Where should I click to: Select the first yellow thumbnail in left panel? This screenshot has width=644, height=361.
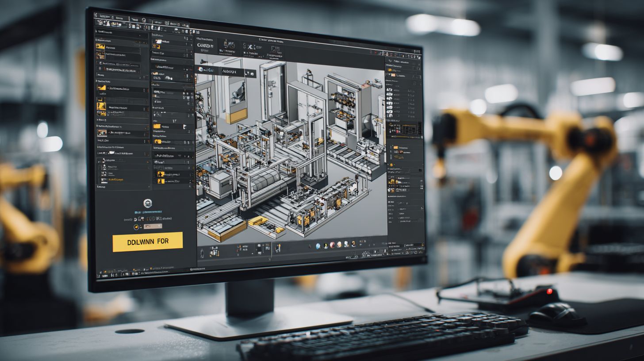pyautogui.click(x=101, y=47)
